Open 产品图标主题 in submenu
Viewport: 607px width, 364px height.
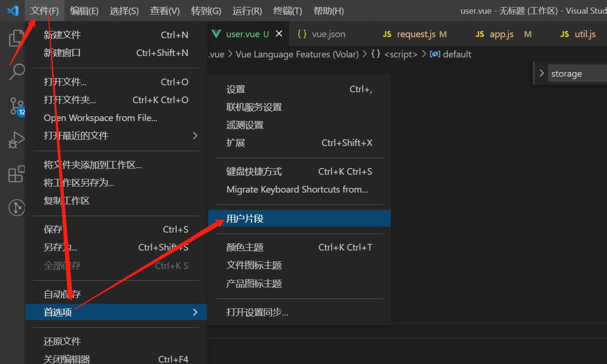tap(299, 283)
